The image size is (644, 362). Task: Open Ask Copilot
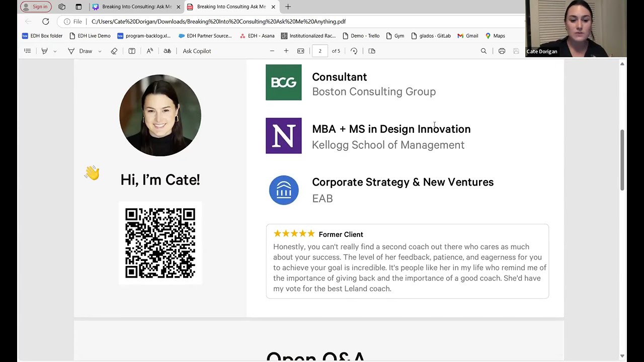coord(197,51)
